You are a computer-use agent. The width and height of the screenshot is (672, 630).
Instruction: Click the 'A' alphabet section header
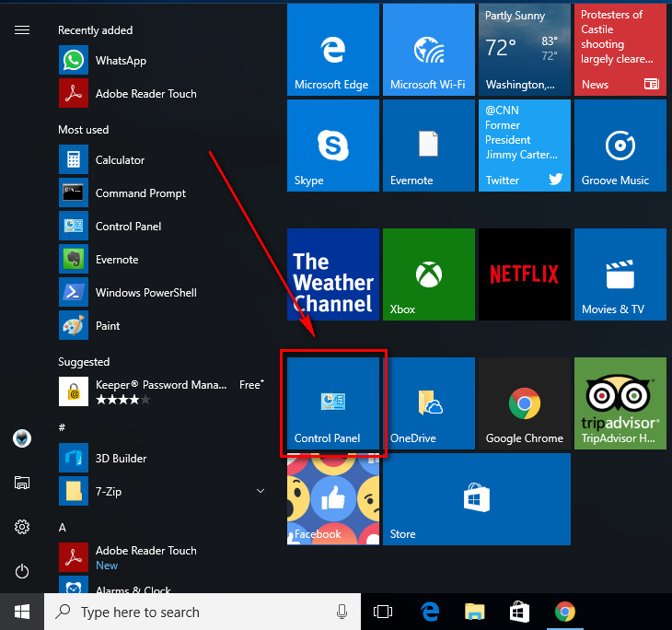pos(63,527)
